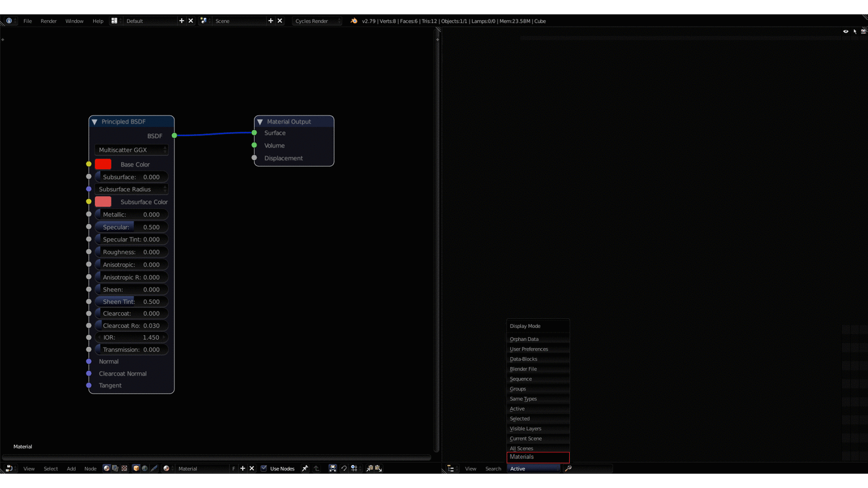The height and width of the screenshot is (488, 868).
Task: Choose Visible Layers display mode
Action: [x=538, y=429]
